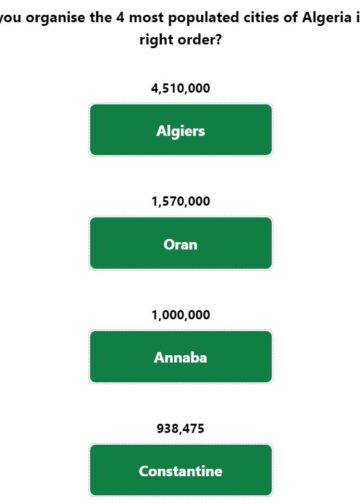Select the Algiers city button
The width and height of the screenshot is (360, 504).
[181, 130]
